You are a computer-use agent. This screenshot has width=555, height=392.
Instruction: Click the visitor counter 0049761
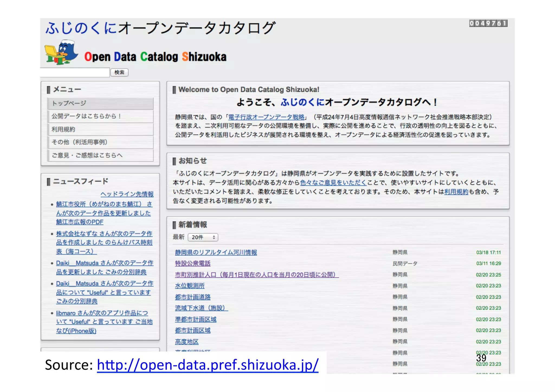tap(488, 23)
